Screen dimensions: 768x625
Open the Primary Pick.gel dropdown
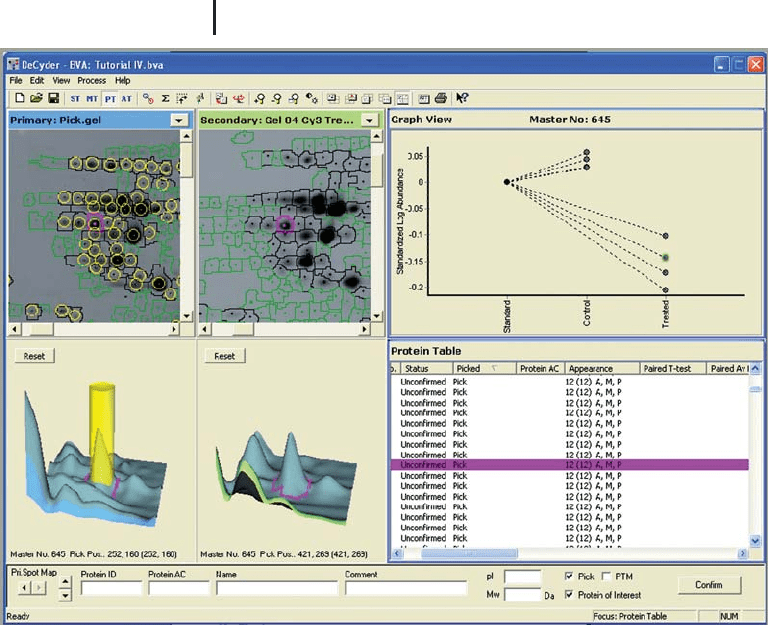click(179, 120)
